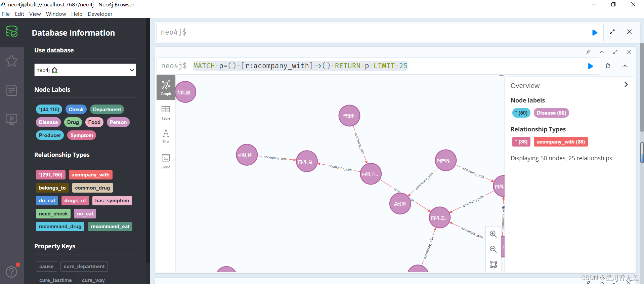The height and width of the screenshot is (284, 644).
Task: Open the database information sidebar icon
Action: tap(11, 32)
